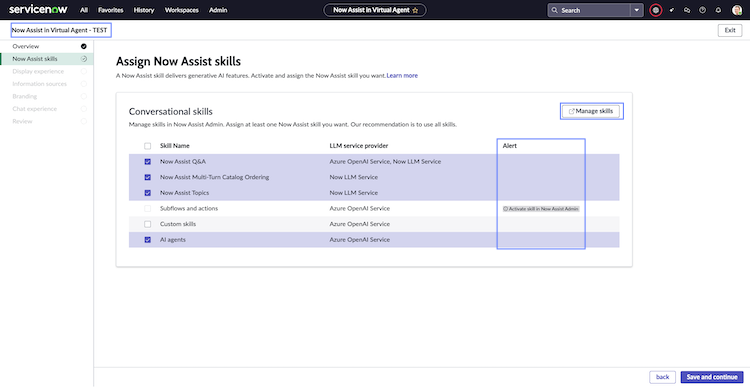Toggle the select-all skills checkbox
The width and height of the screenshot is (750, 387).
[x=147, y=146]
